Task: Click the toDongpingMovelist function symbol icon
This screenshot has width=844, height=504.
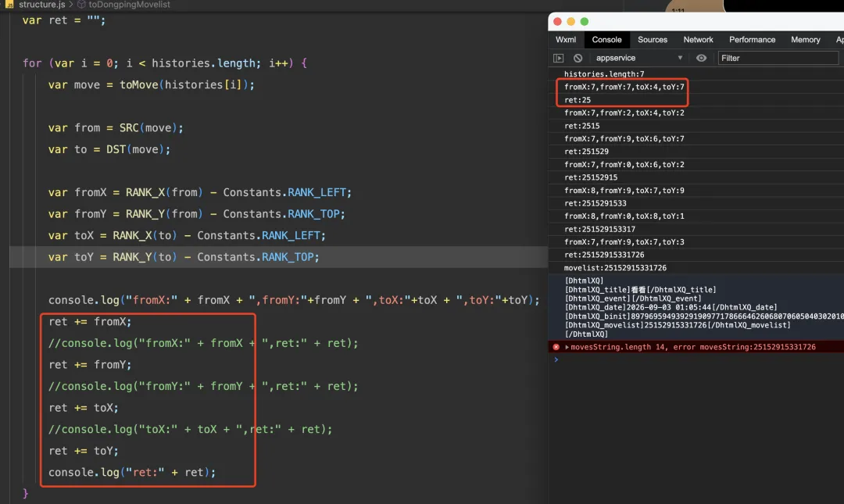Action: coord(81,5)
